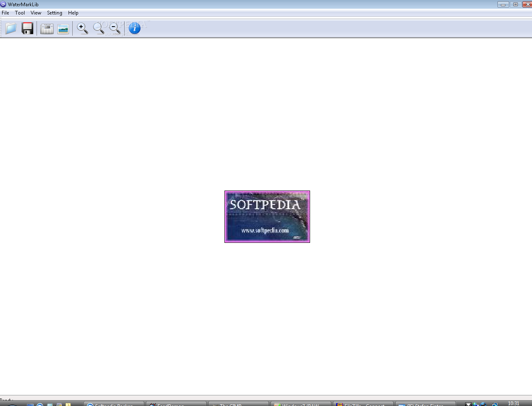The width and height of the screenshot is (532, 406).
Task: Open the File menu
Action: tap(5, 13)
